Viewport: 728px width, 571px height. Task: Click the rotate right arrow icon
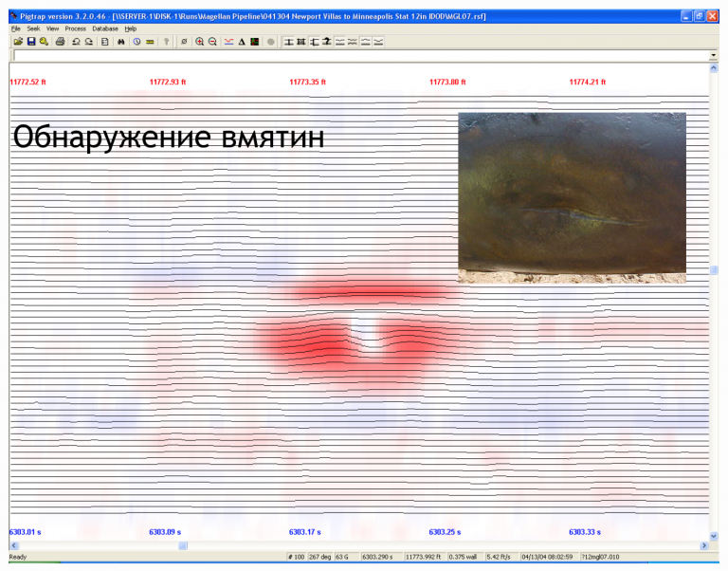click(89, 42)
